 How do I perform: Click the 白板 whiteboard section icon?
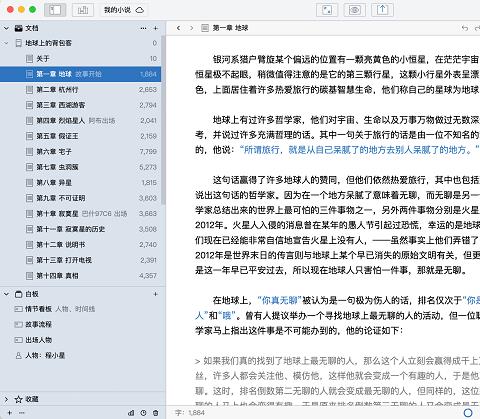point(18,294)
